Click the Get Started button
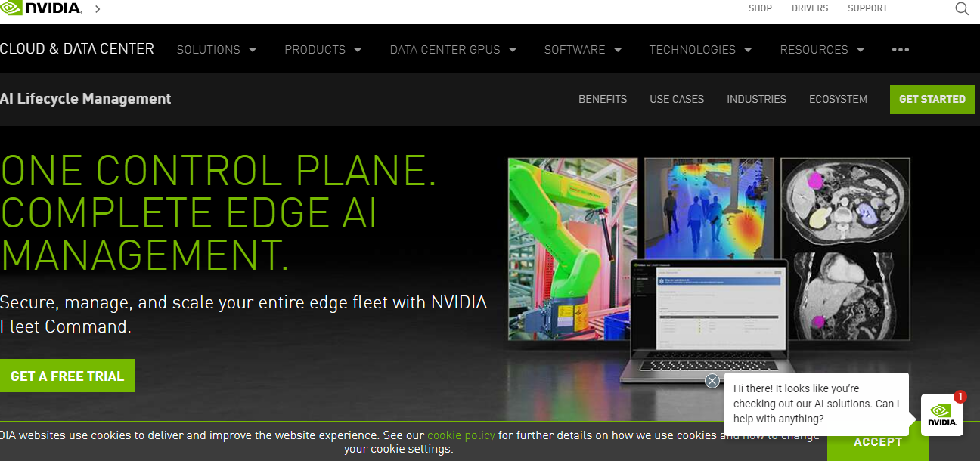The image size is (980, 461). click(x=932, y=99)
